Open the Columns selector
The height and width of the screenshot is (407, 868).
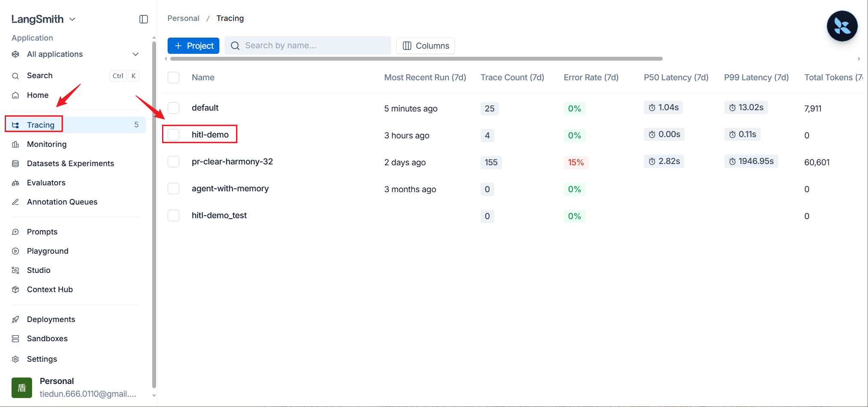425,46
